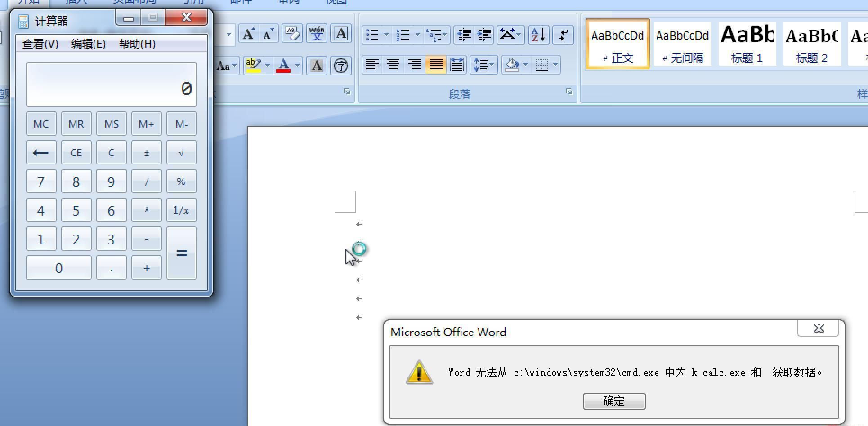The height and width of the screenshot is (426, 868).
Task: Click Calculator backspace arrow button
Action: [x=41, y=153]
